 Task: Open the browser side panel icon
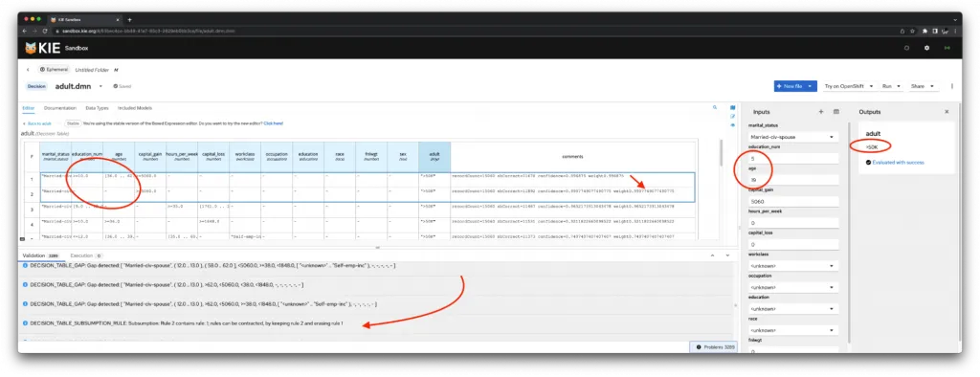click(x=936, y=31)
